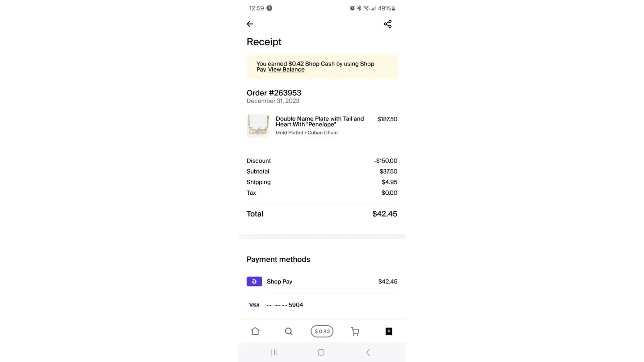Open the $0.42 Shop Cash pill
This screenshot has width=644, height=362.
point(322,331)
